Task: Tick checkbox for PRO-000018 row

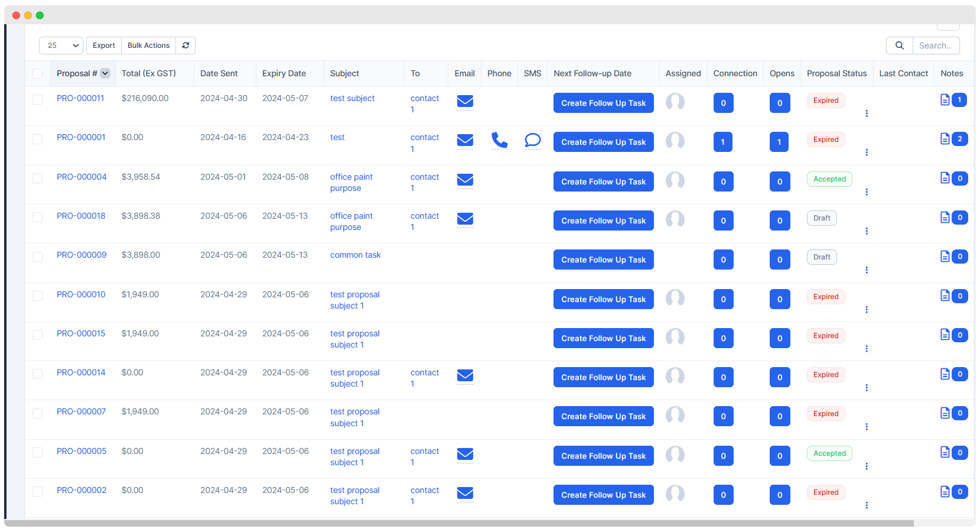Action: point(37,217)
